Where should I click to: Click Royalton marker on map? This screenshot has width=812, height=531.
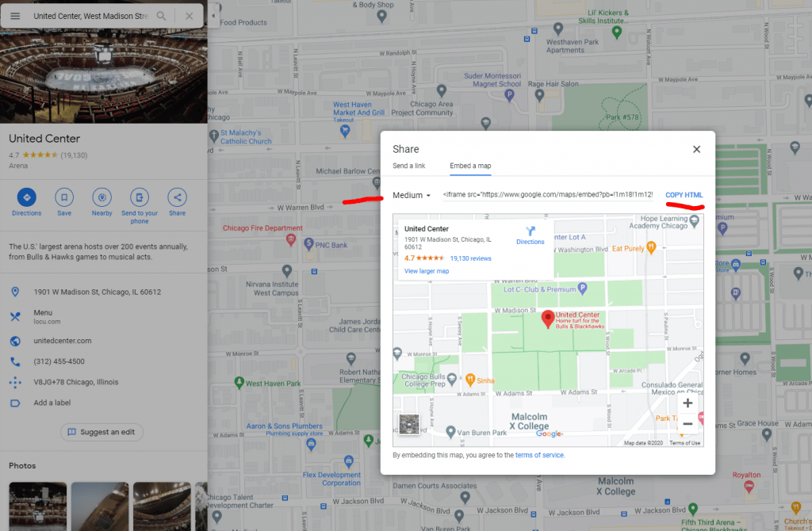click(749, 486)
